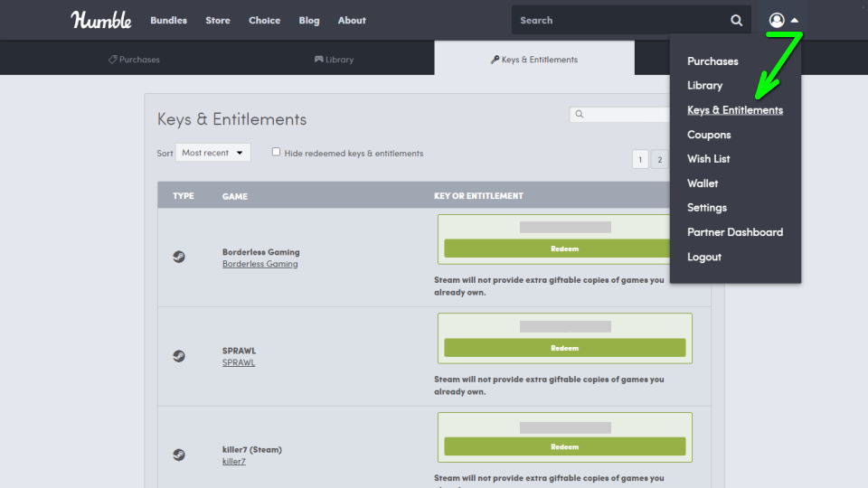The height and width of the screenshot is (488, 868).
Task: Choose Keys & Entitlements in account menu
Action: [x=735, y=109]
